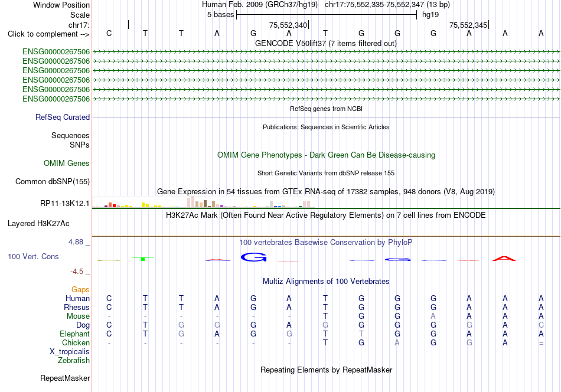
Task: Click the 'Human Feb. 2009 (GRCh37/hg19)' assembly text
Action: coord(260,5)
